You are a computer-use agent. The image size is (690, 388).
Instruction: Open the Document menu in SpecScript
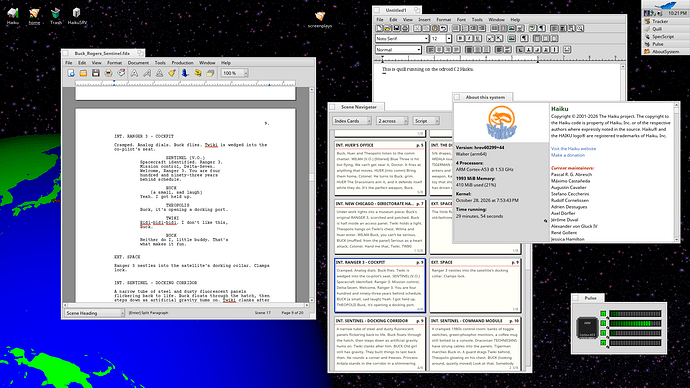[138, 62]
